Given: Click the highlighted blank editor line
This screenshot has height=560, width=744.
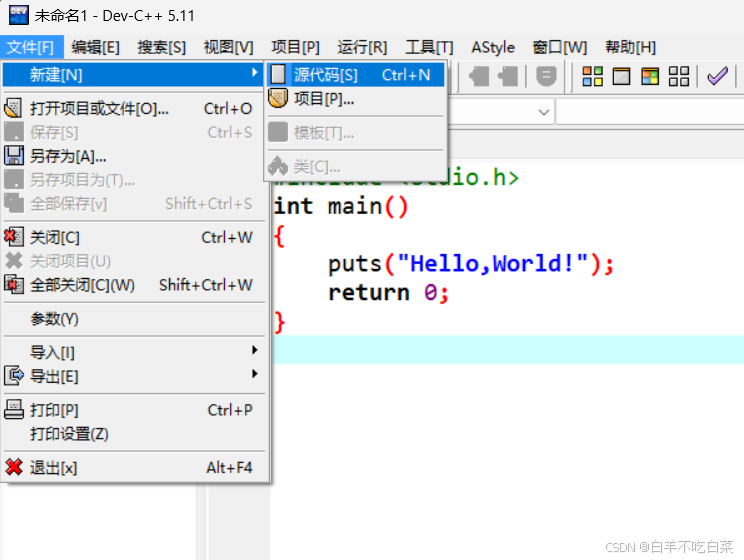Looking at the screenshot, I should 508,349.
